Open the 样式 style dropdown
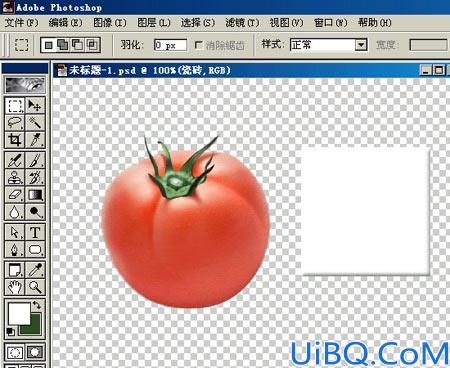450x368 pixels. tap(361, 45)
